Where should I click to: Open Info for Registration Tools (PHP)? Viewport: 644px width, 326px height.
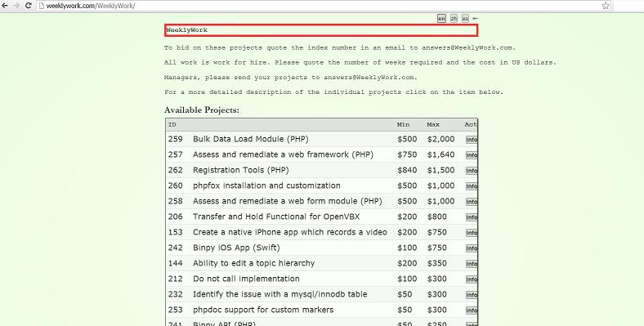click(472, 171)
